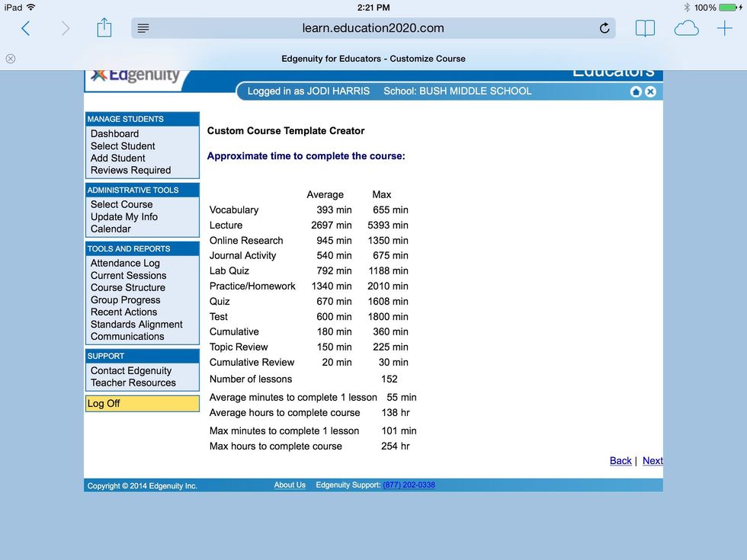The image size is (747, 560).
Task: Click the yellow Log Off button
Action: point(143,404)
